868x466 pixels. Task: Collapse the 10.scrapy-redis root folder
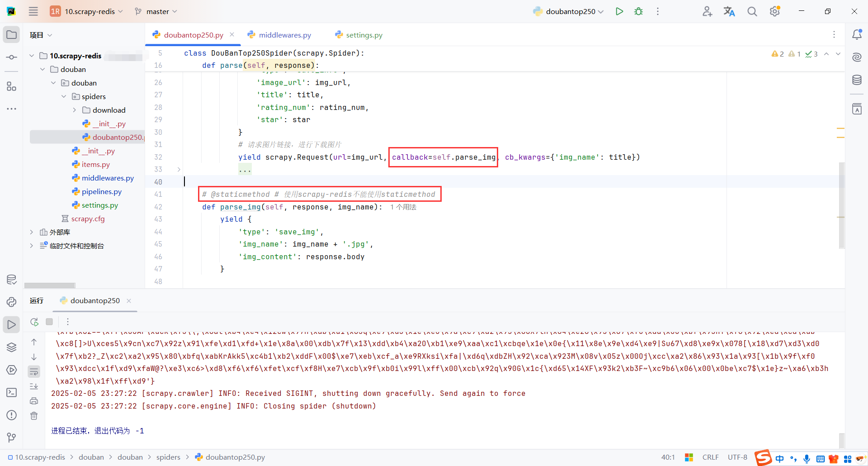point(32,56)
